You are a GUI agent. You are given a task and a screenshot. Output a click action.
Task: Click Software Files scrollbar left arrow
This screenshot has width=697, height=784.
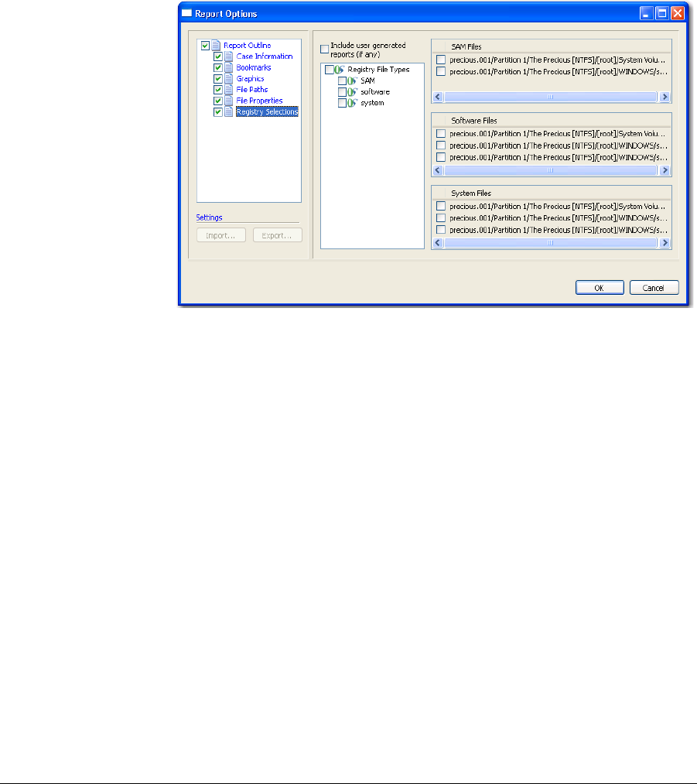[x=438, y=170]
